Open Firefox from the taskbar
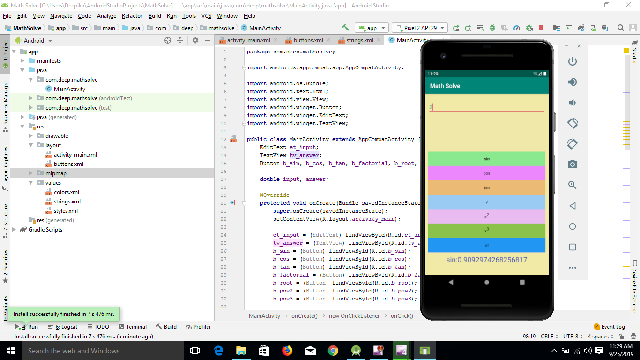Screen dimensions: 640x360 (x=287, y=351)
